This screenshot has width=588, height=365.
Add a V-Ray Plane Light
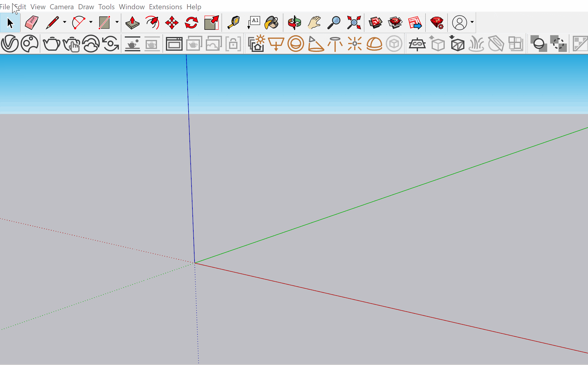[x=276, y=44]
